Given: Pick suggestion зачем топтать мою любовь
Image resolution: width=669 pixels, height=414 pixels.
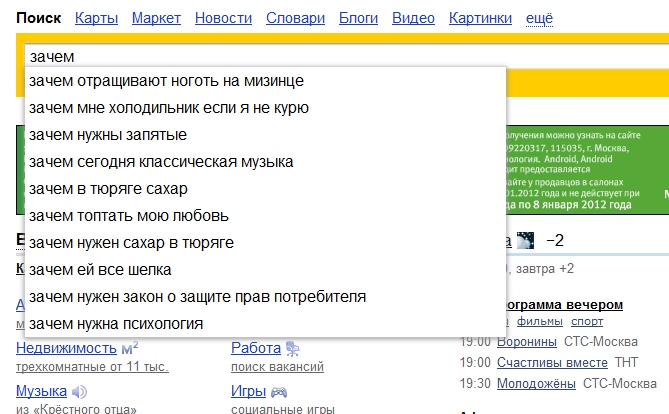Looking at the screenshot, I should (265, 216).
